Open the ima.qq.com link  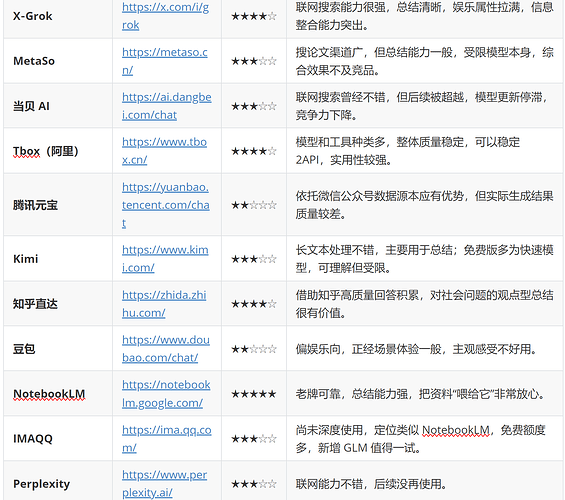point(166,438)
